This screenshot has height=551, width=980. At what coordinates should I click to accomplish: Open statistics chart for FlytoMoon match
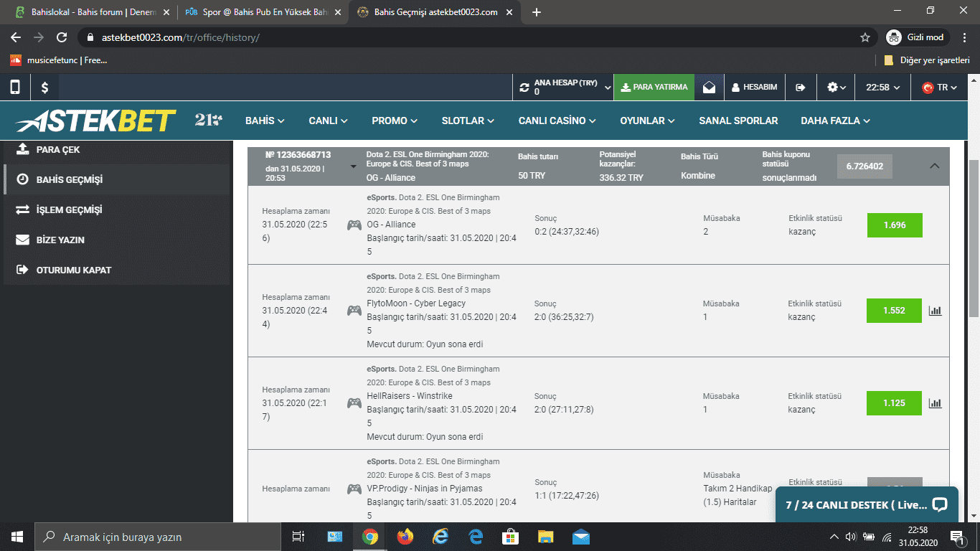coord(935,311)
